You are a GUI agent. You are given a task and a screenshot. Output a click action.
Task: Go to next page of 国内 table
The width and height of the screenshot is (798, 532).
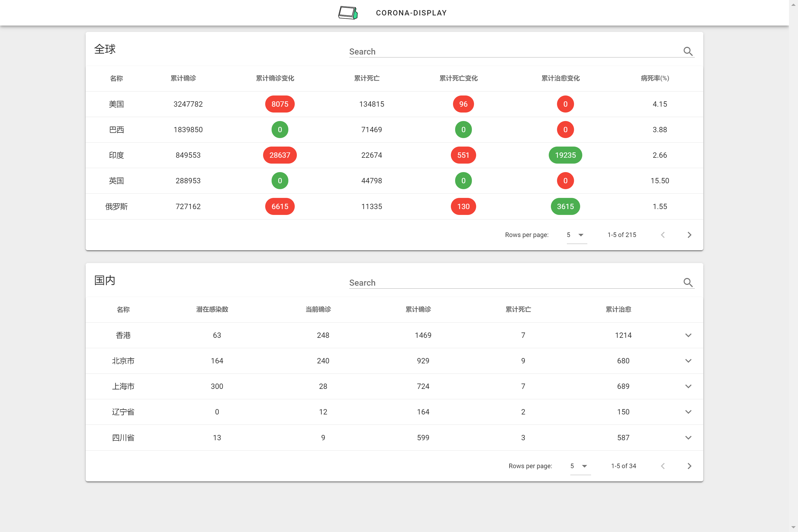(689, 466)
